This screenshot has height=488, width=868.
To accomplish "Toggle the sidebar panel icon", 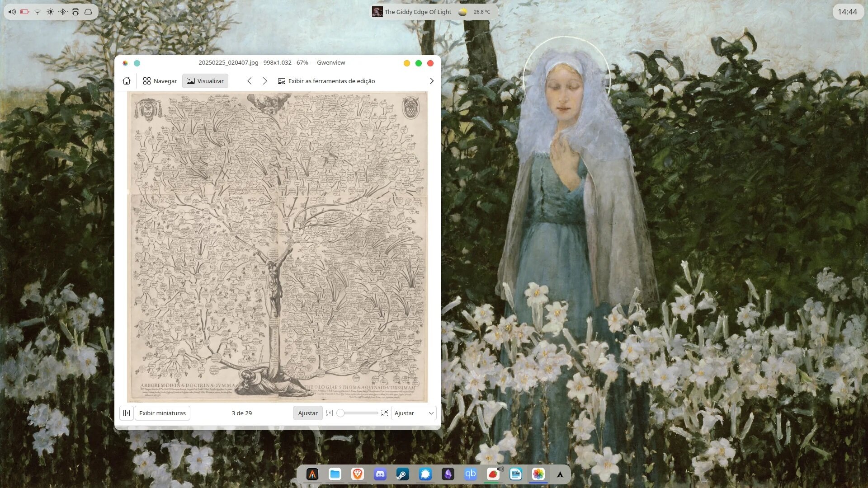I will tap(127, 413).
